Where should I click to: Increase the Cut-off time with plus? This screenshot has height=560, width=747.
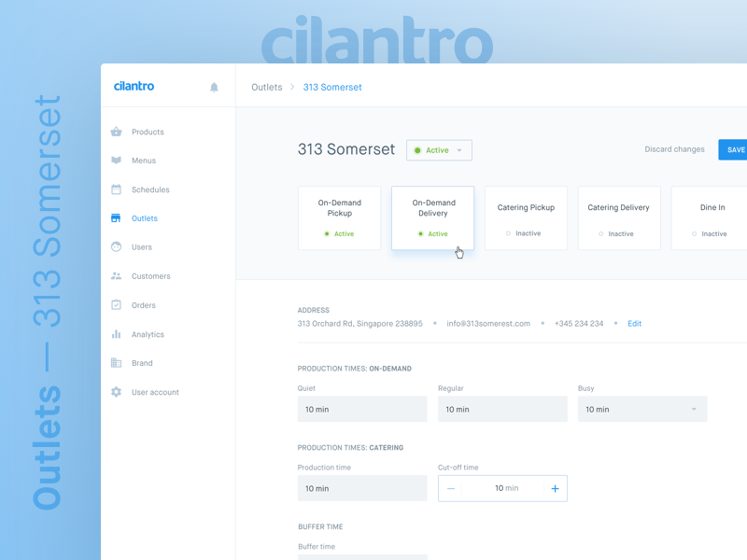click(555, 488)
